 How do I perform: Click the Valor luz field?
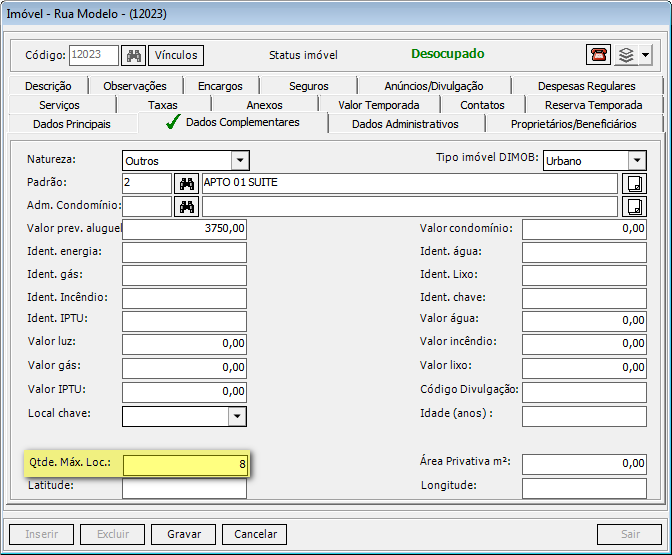point(184,345)
